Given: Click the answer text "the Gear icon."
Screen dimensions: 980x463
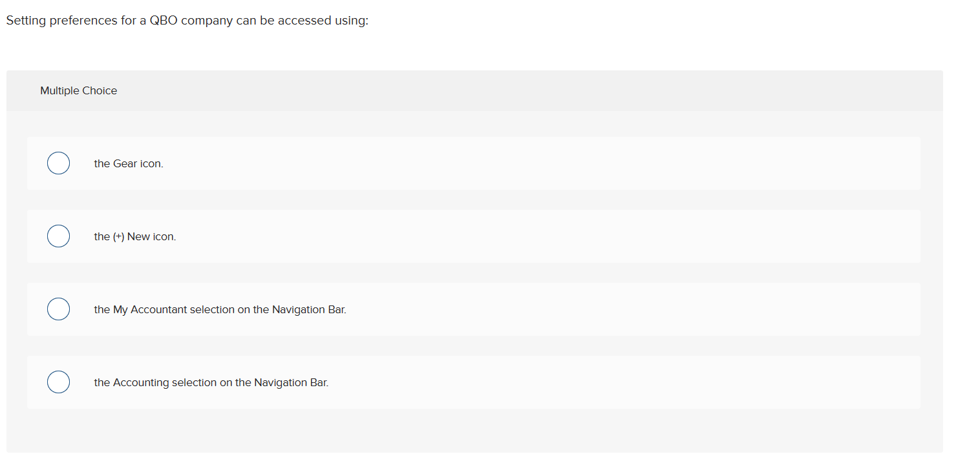Looking at the screenshot, I should click(129, 163).
